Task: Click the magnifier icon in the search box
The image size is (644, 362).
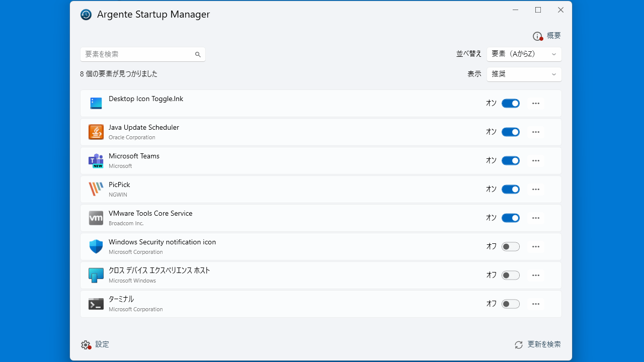Action: (198, 54)
